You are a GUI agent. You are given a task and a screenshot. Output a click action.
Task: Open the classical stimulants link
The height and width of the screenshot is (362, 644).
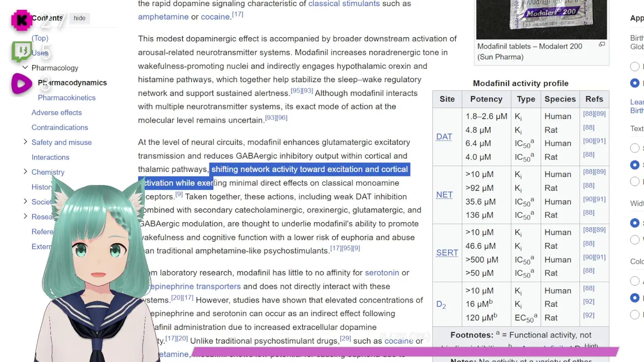(344, 4)
